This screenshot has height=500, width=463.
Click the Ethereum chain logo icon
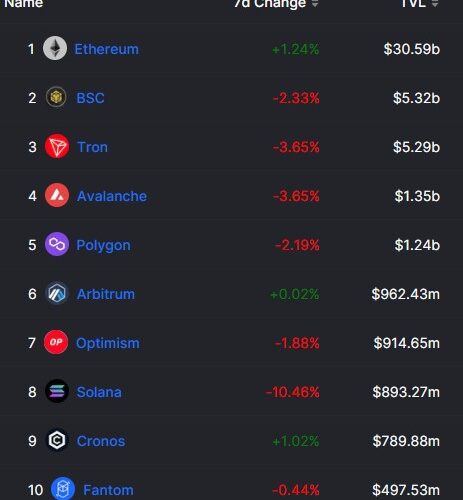click(x=55, y=48)
